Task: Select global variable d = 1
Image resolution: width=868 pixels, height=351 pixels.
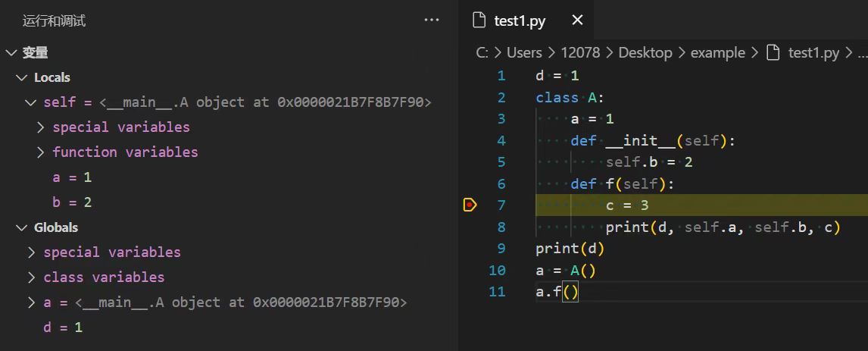Action: coord(63,327)
